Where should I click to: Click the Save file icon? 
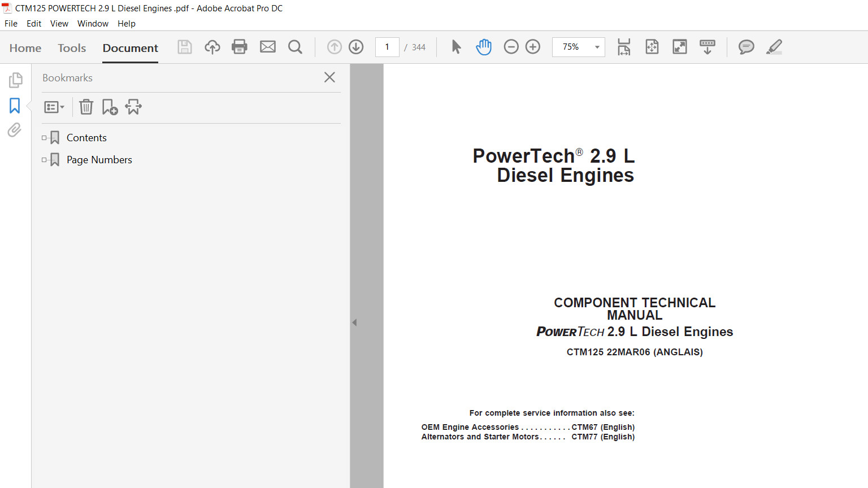[x=185, y=47]
